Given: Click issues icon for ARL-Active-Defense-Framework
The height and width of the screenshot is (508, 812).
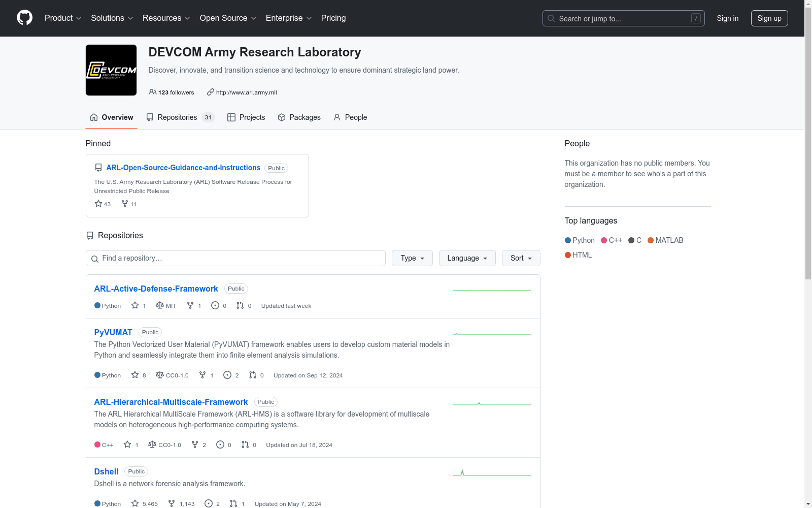Looking at the screenshot, I should 215,305.
